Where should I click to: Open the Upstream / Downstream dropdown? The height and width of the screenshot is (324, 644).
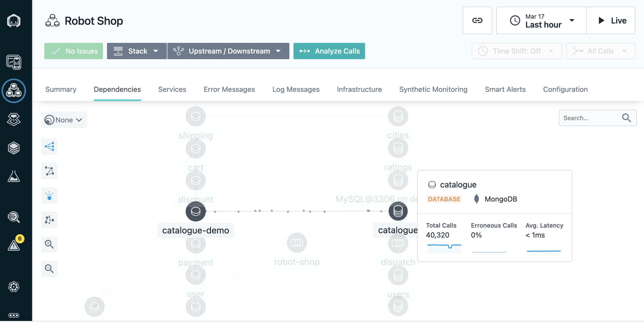[x=228, y=51]
